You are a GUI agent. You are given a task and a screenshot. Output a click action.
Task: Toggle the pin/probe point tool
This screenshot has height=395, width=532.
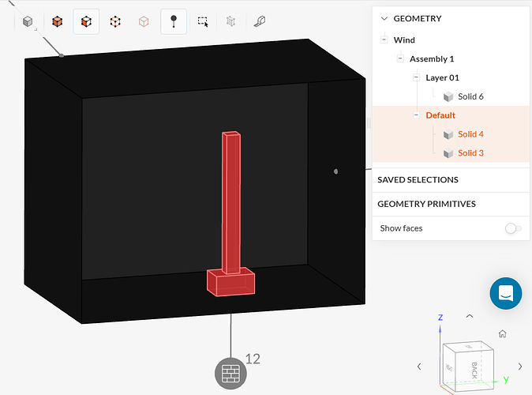(174, 22)
